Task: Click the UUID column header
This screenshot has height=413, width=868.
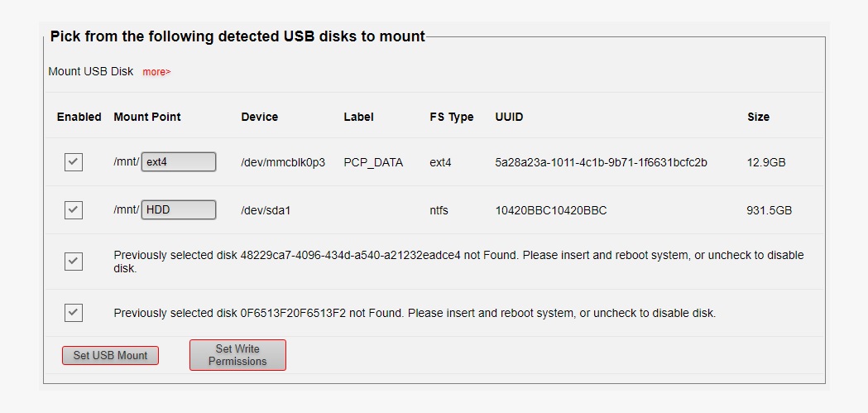Action: 509,117
